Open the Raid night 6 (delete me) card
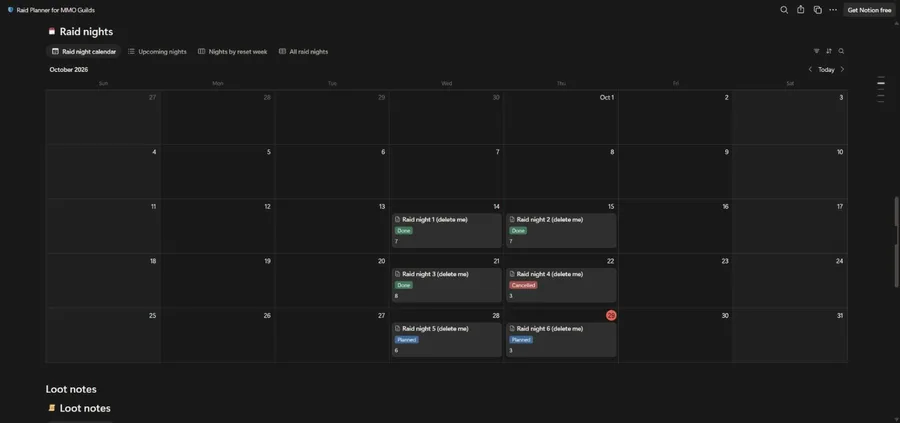The height and width of the screenshot is (423, 900). coord(561,339)
